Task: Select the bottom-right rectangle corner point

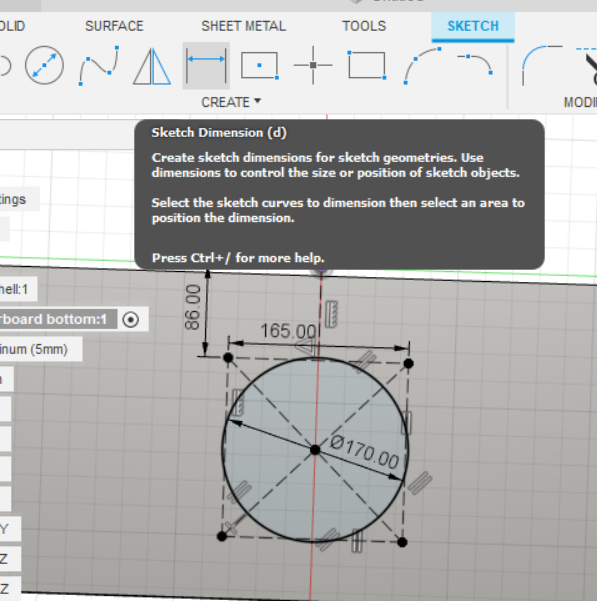Action: tap(402, 542)
